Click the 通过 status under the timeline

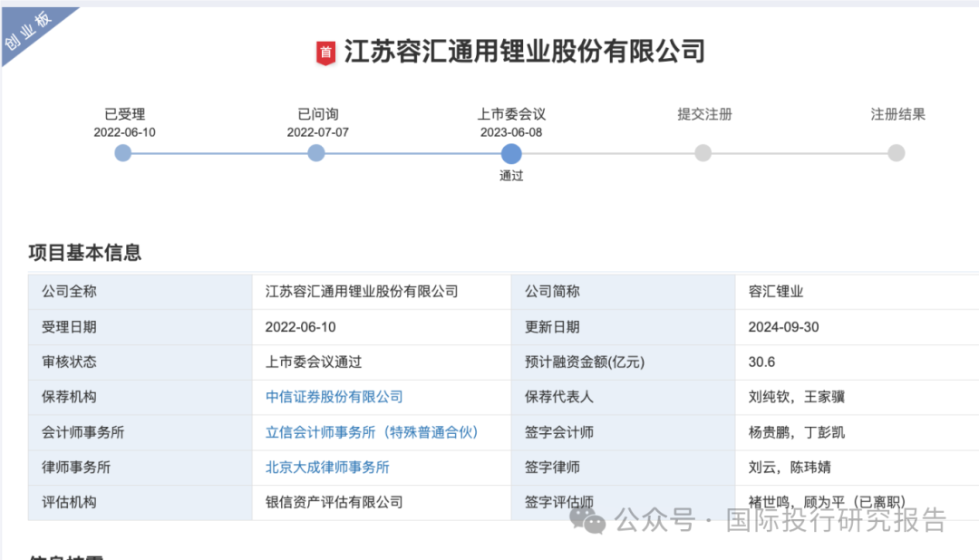tap(511, 176)
